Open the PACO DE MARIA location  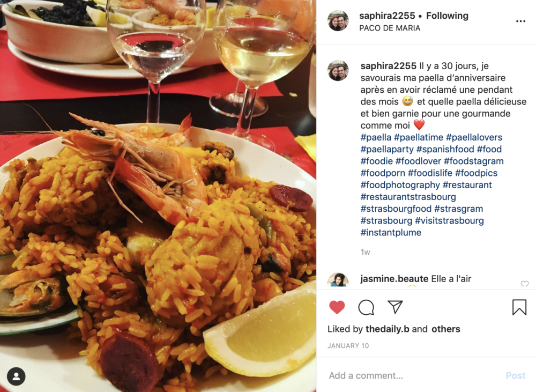coord(390,28)
